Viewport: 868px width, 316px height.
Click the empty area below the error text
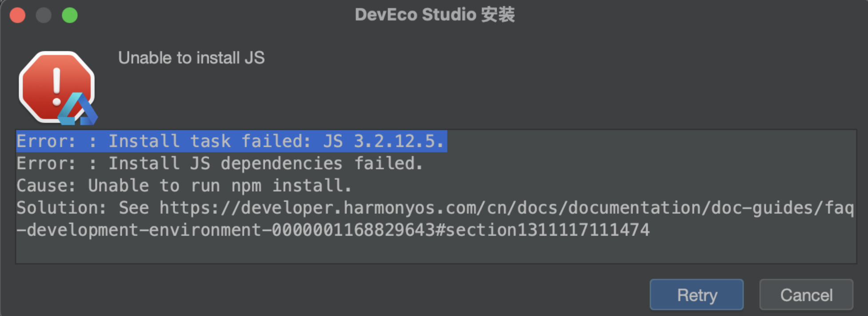(x=435, y=251)
